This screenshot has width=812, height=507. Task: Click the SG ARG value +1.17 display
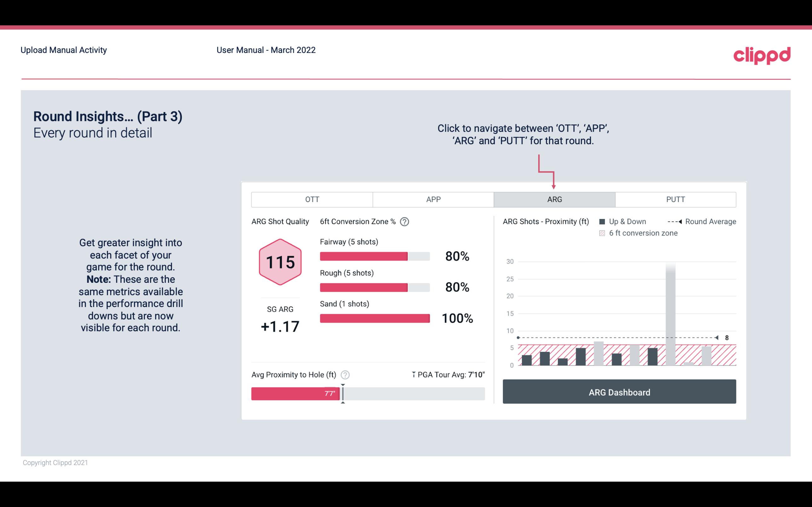[x=280, y=327]
